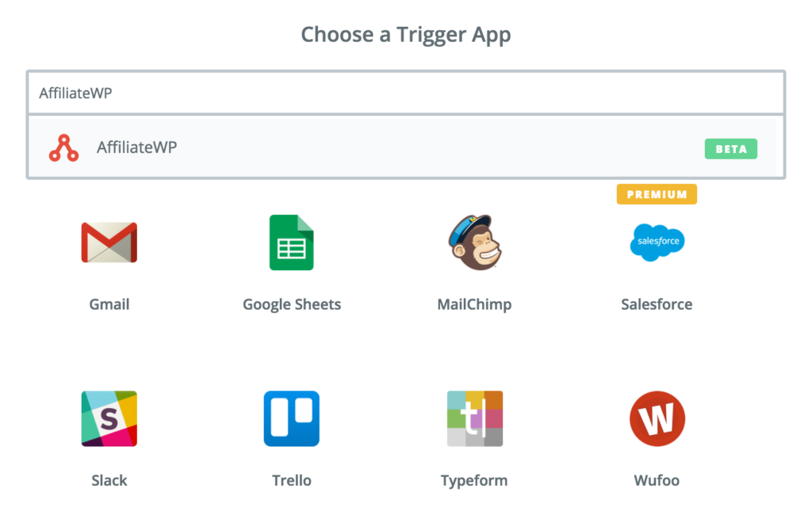This screenshot has height=515, width=812.
Task: Choose the MailChimp monkey icon
Action: coord(475,242)
